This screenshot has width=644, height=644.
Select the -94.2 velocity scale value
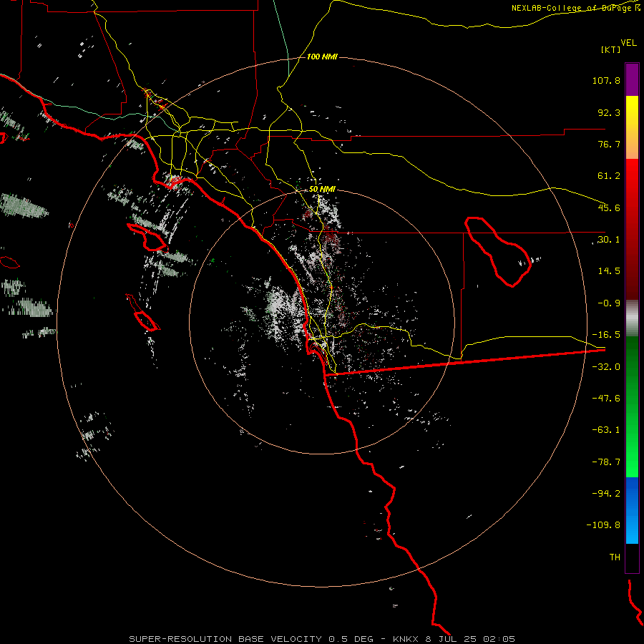point(606,493)
